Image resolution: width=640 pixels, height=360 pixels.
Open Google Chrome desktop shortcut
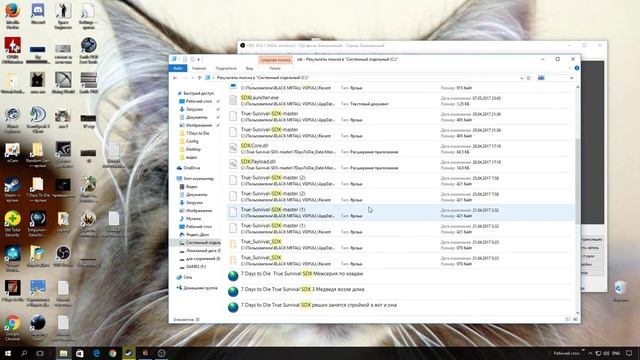[x=12, y=327]
